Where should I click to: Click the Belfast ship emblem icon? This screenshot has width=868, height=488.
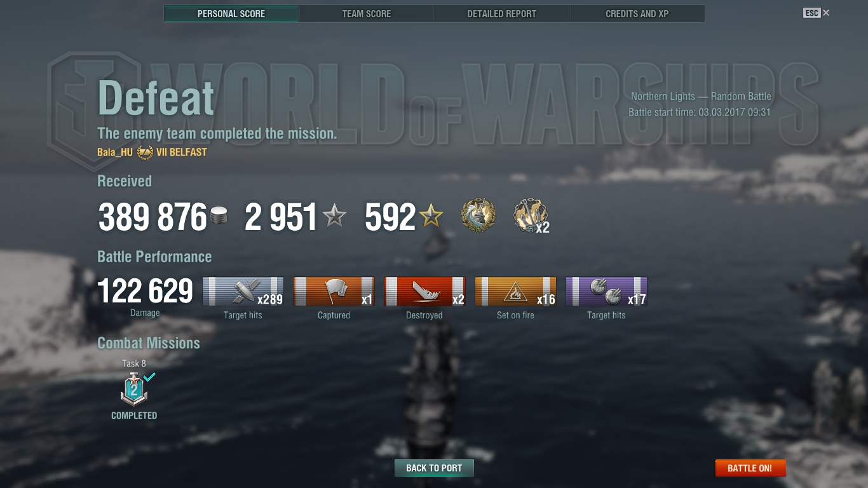point(145,152)
